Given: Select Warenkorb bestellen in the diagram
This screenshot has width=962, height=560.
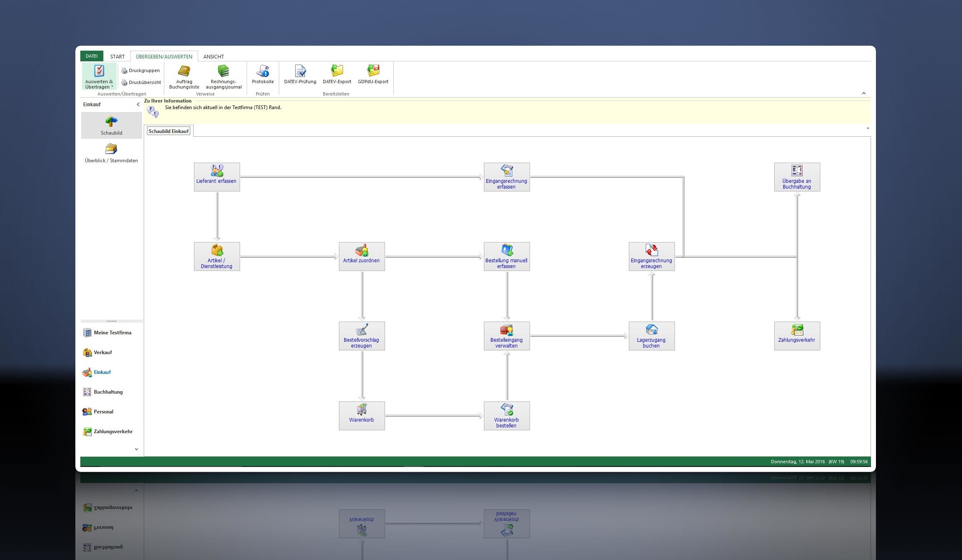Looking at the screenshot, I should coord(506,416).
